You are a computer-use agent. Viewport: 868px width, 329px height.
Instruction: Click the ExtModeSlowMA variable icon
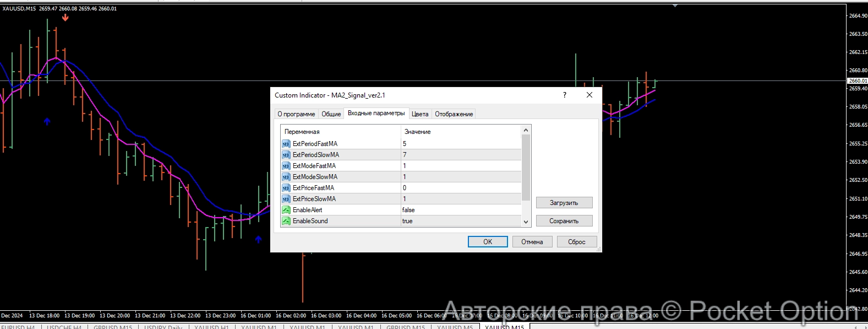[x=286, y=177]
